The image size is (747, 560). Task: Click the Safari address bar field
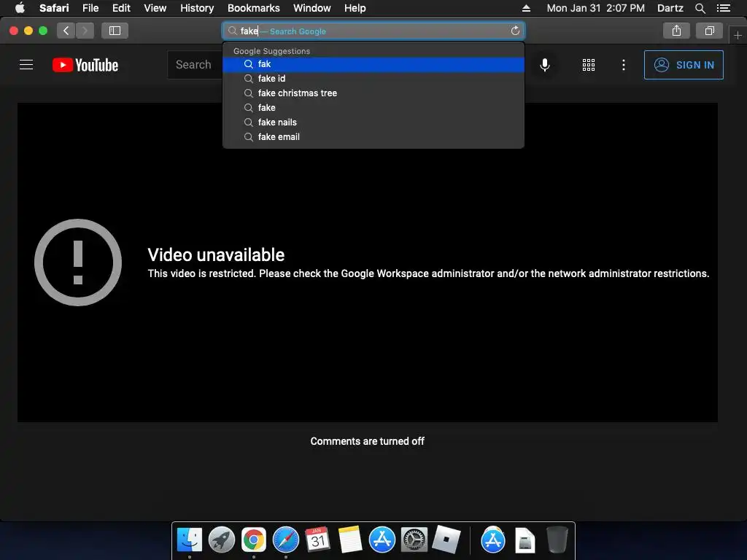[373, 31]
